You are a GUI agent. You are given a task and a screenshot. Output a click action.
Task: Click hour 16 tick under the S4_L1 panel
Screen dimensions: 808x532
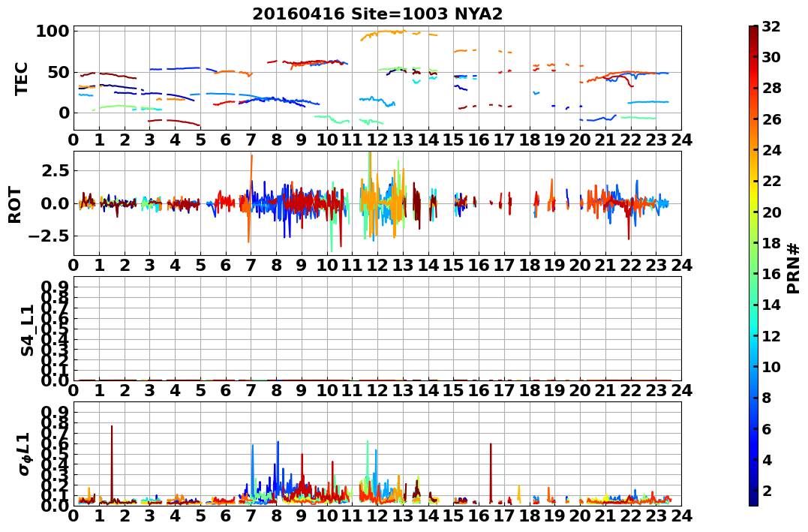(x=479, y=390)
